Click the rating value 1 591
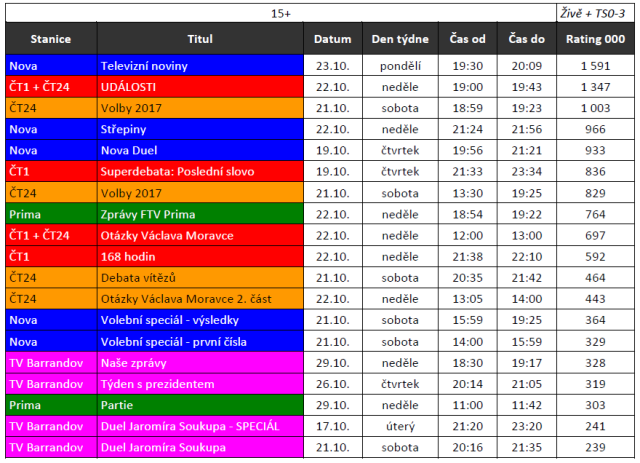The height and width of the screenshot is (463, 640). pyautogui.click(x=596, y=66)
